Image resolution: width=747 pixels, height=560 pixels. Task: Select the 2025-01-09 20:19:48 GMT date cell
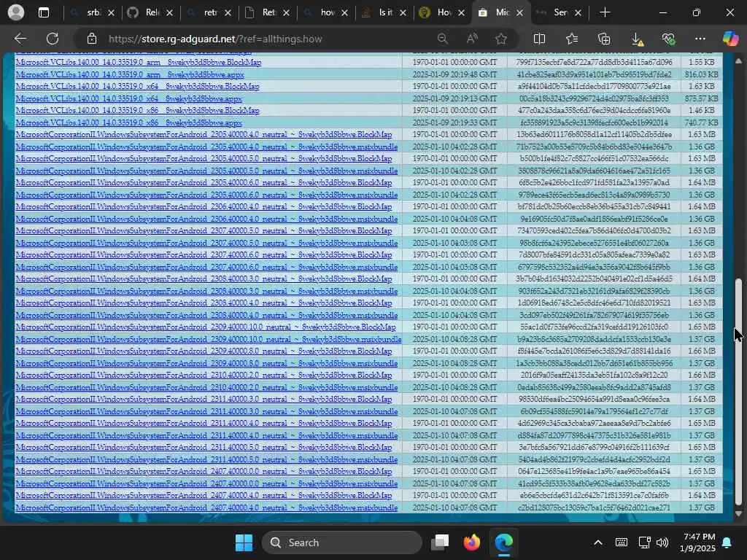click(454, 75)
